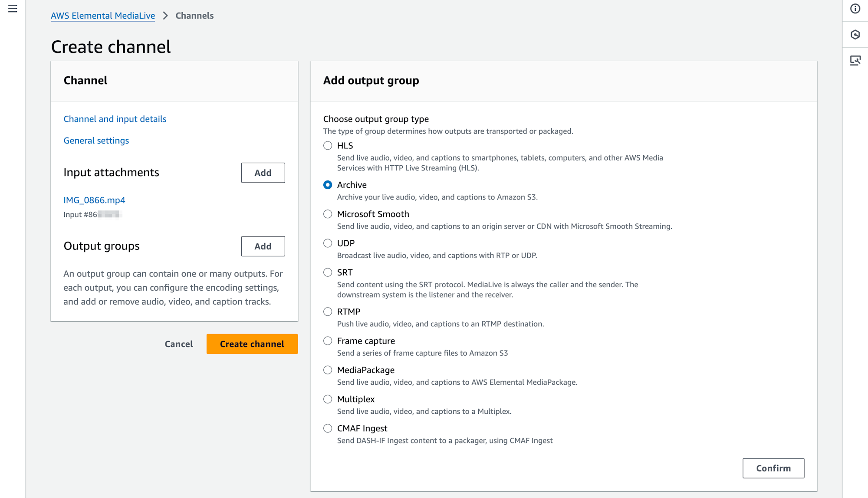Screen dimensions: 868x498
Task: Click the hexagon settings icon in right sidebar
Action: point(855,35)
